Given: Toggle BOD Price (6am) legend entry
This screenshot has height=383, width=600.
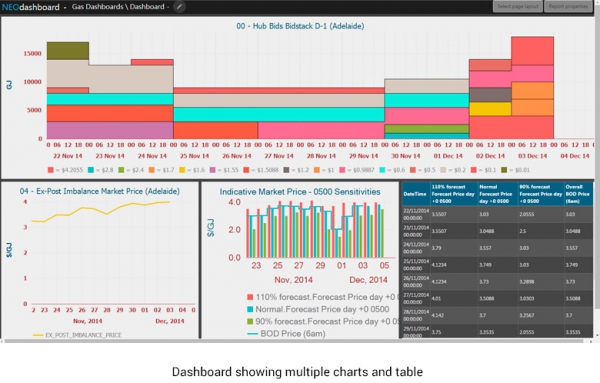Looking at the screenshot, I should tap(286, 334).
